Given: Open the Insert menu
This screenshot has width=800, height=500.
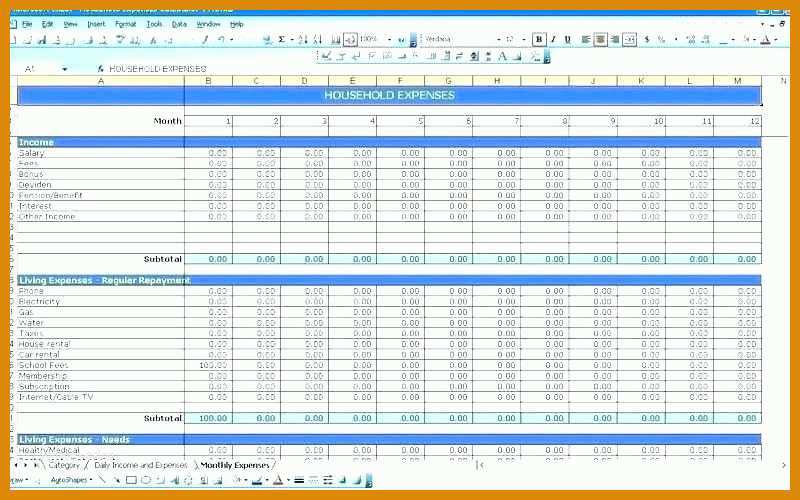Looking at the screenshot, I should 96,24.
